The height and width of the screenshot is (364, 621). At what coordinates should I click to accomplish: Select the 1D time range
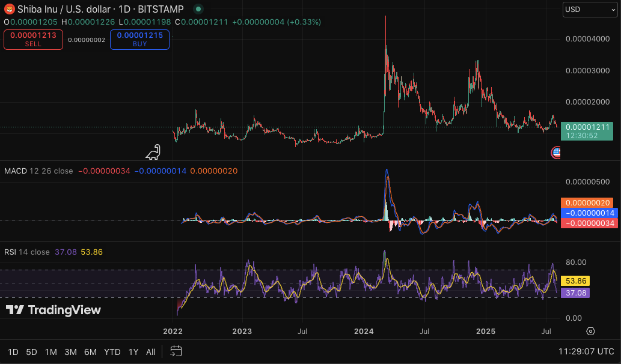pos(13,352)
